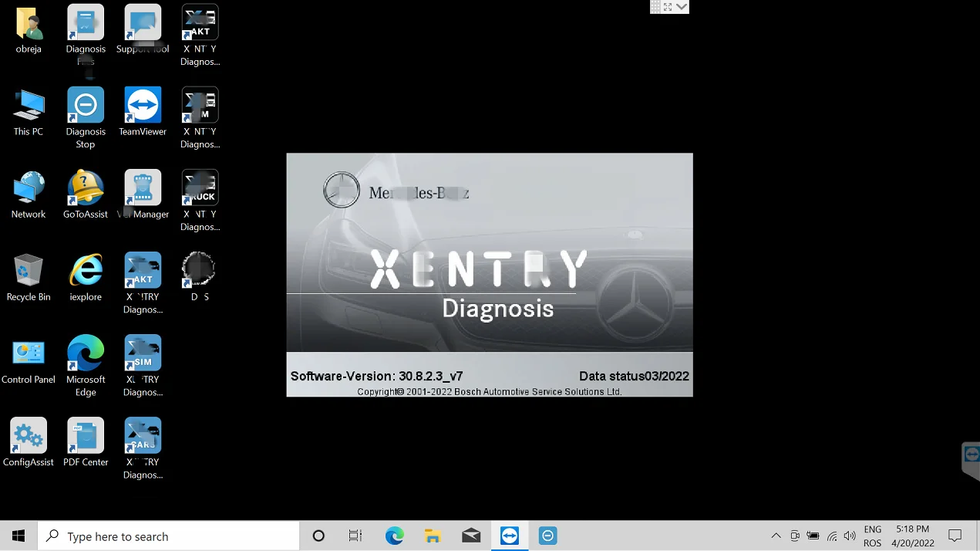This screenshot has height=551, width=980.
Task: Open blue XENTRY Diagnosis Cars shortcut
Action: coord(143,437)
